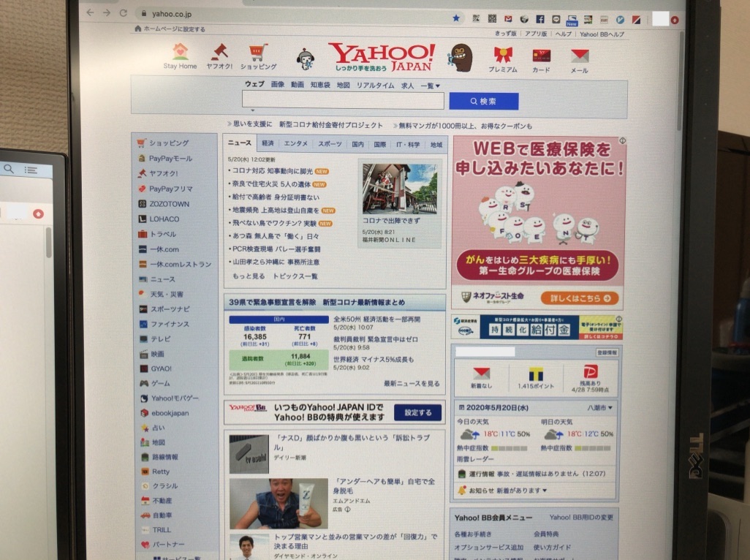Select the スポーツ news tab
This screenshot has width=750, height=560.
(330, 144)
